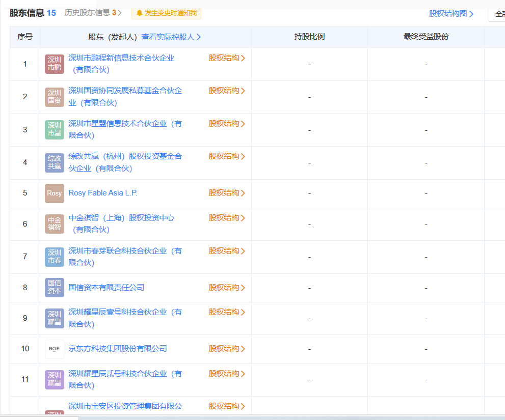Click the 中金祺智 shareholder logo icon

pyautogui.click(x=55, y=224)
